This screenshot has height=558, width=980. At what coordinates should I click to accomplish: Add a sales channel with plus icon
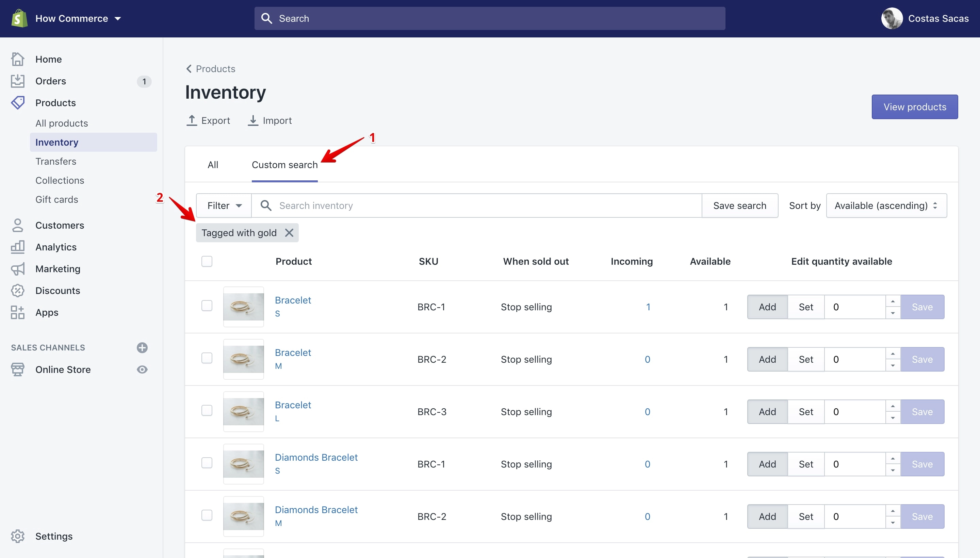point(142,348)
